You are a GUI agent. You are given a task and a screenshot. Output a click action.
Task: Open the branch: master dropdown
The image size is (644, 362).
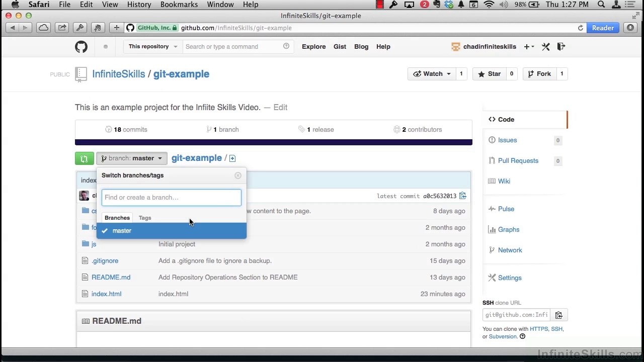click(x=132, y=158)
